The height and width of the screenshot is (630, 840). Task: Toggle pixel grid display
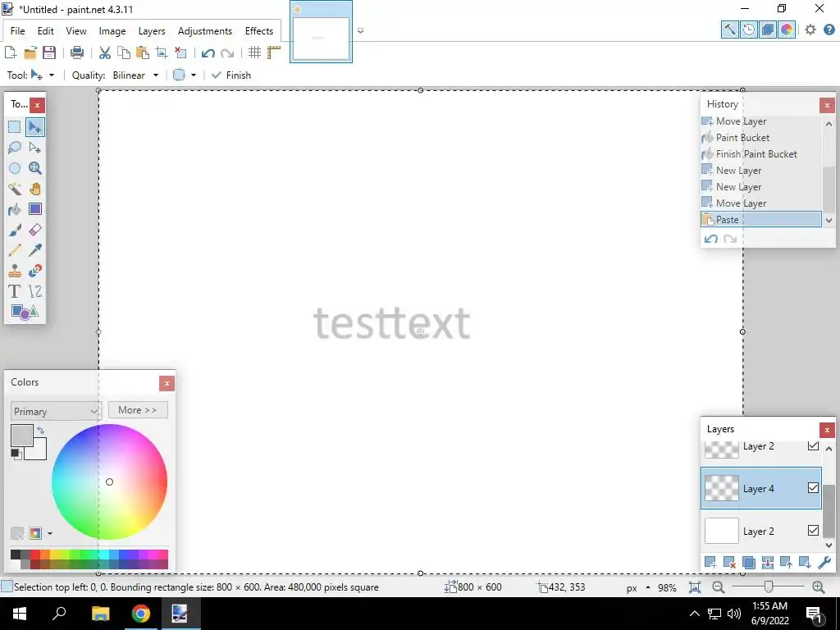click(x=254, y=52)
